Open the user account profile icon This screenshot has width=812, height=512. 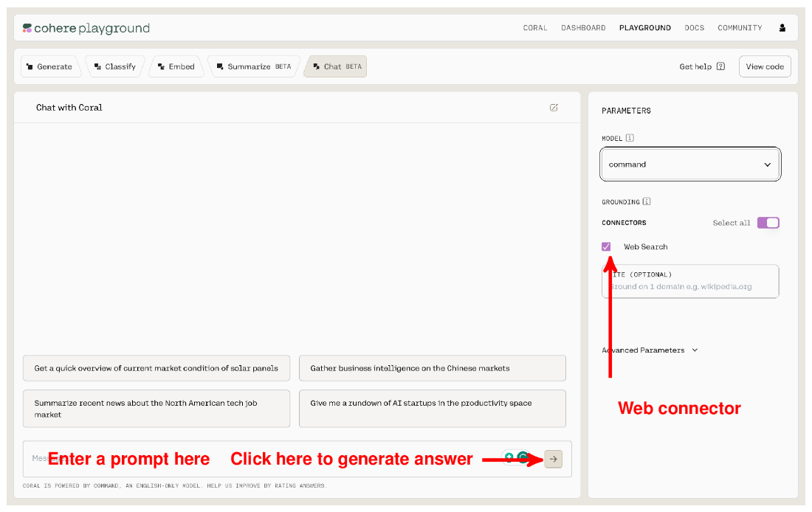[x=782, y=28]
